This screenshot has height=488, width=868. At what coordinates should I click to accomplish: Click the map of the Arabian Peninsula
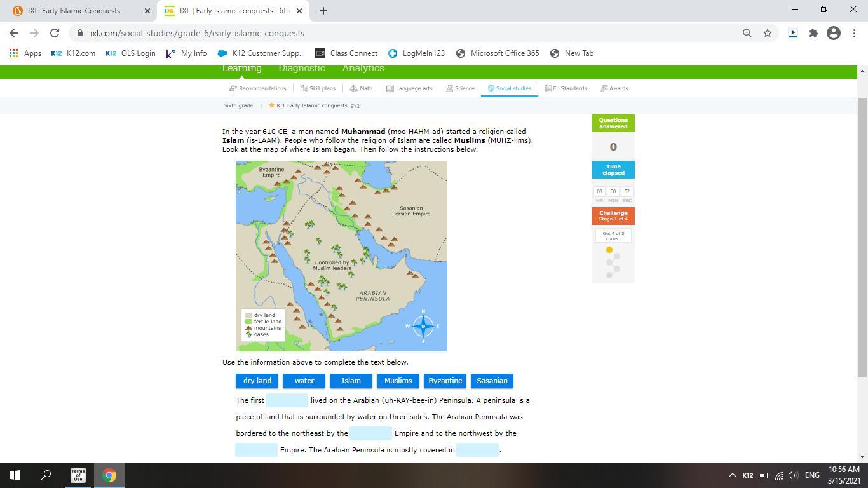point(342,256)
